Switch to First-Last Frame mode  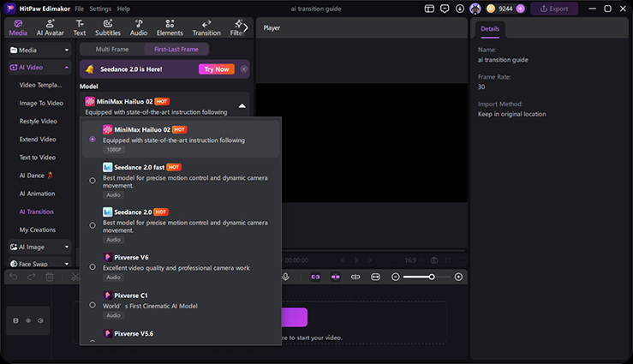point(176,49)
